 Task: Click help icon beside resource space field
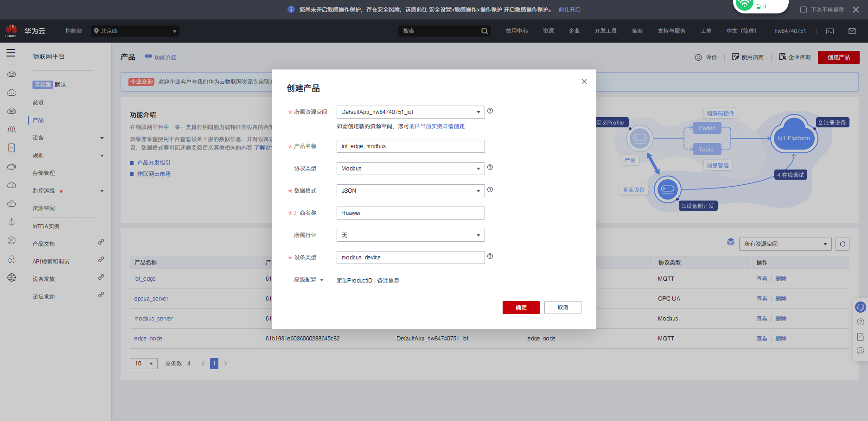[x=490, y=111]
